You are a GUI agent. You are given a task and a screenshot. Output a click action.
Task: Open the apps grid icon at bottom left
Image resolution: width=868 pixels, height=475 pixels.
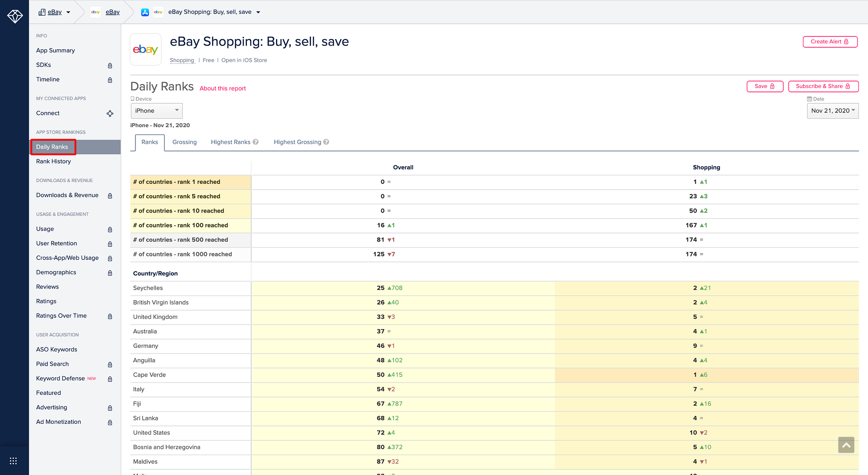pyautogui.click(x=13, y=461)
